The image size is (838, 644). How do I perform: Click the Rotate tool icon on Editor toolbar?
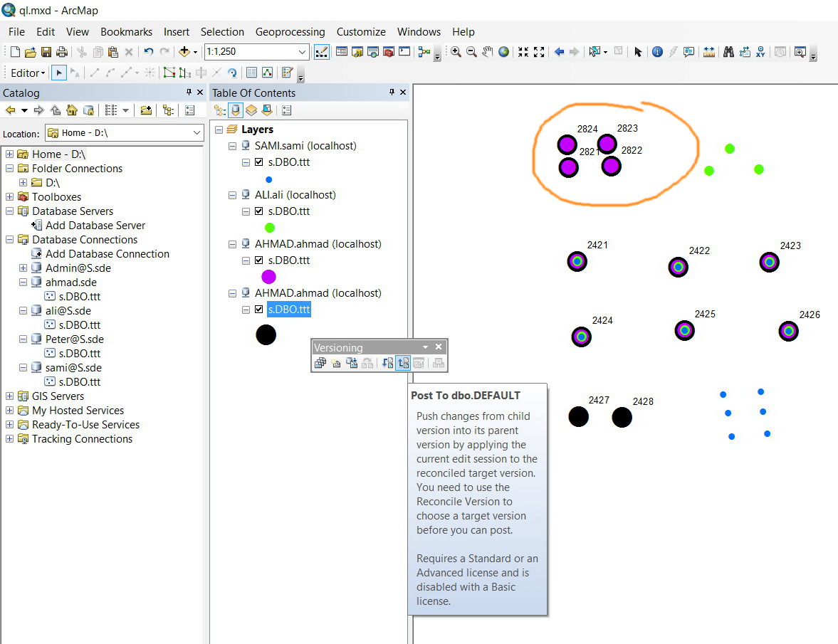(232, 73)
